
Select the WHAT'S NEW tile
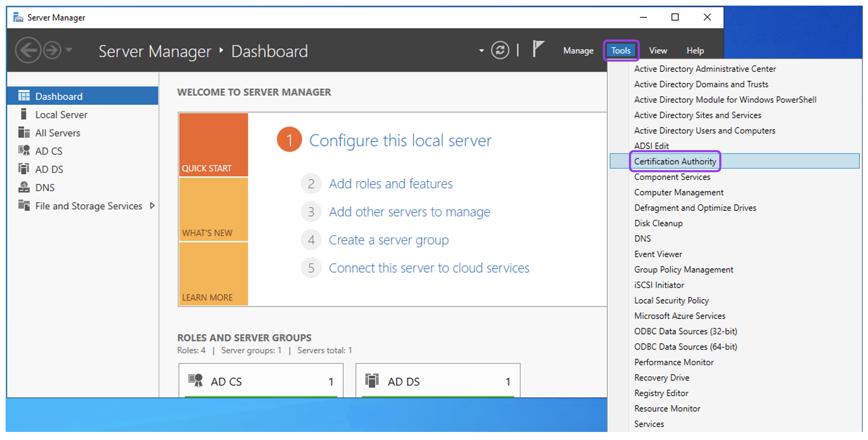213,209
